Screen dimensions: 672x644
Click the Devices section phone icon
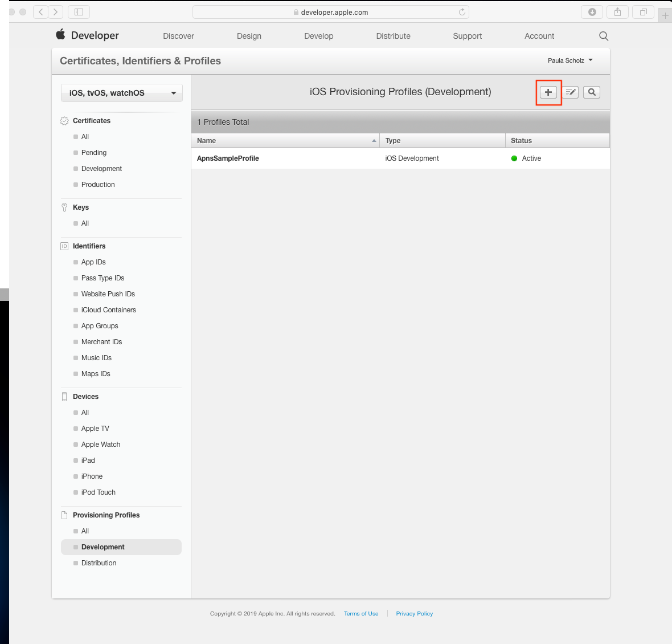pos(64,397)
